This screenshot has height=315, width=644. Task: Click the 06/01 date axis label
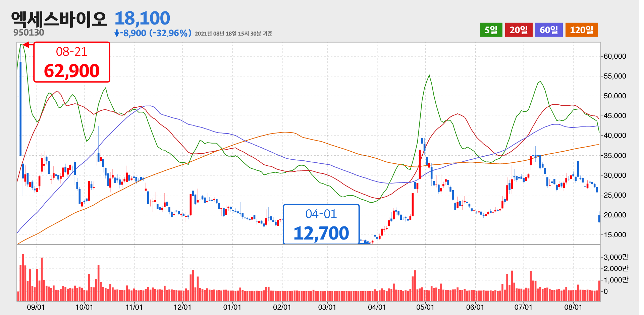475,307
